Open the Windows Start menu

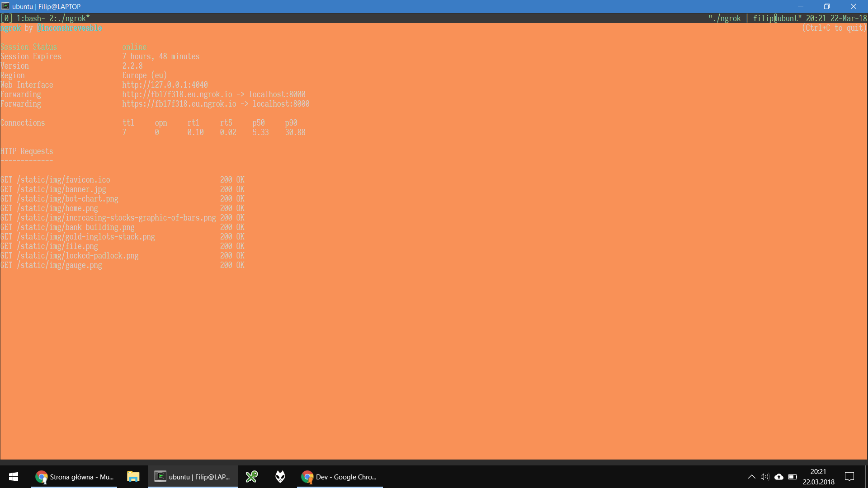(x=14, y=477)
